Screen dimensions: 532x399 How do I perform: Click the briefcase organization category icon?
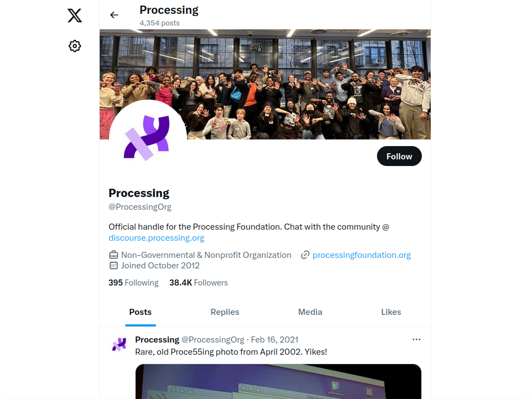(x=113, y=255)
